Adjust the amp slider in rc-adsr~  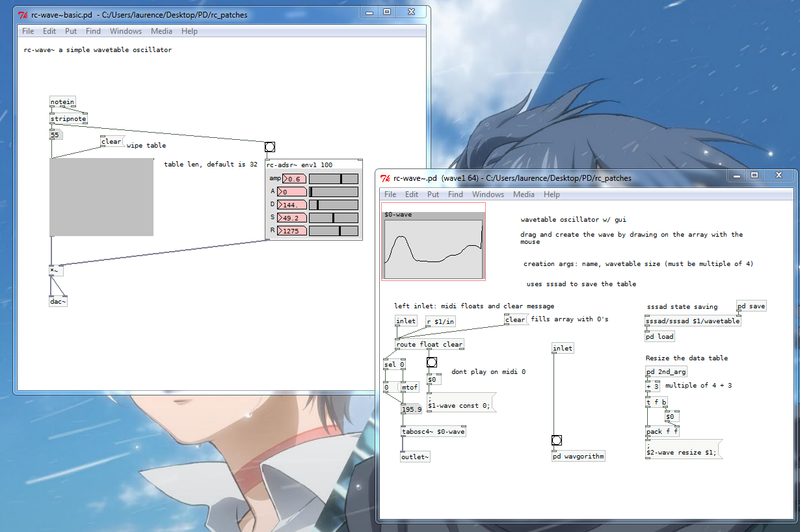[334, 179]
